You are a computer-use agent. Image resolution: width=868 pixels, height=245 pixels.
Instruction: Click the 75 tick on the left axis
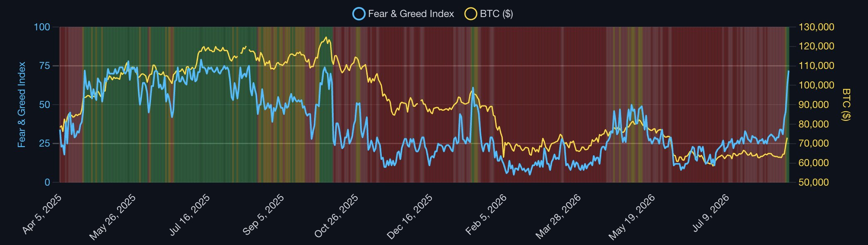tap(44, 66)
